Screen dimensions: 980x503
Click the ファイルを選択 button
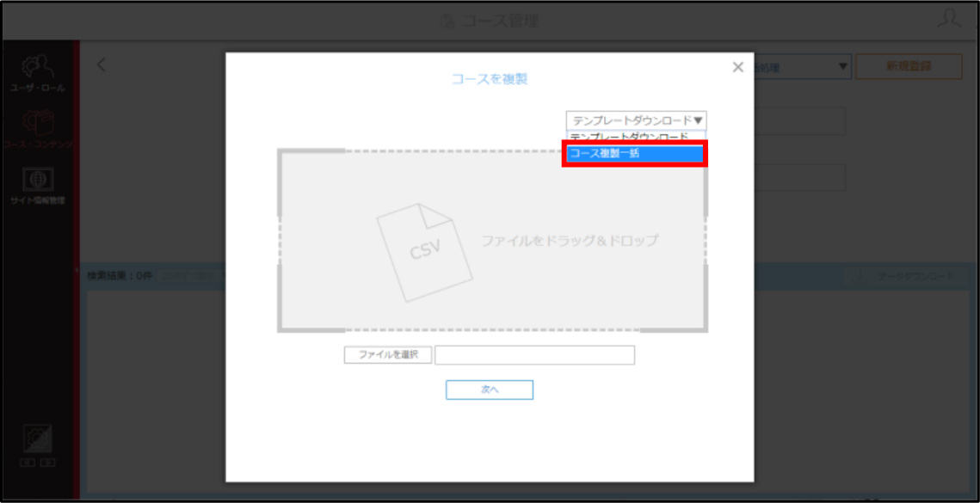click(387, 354)
